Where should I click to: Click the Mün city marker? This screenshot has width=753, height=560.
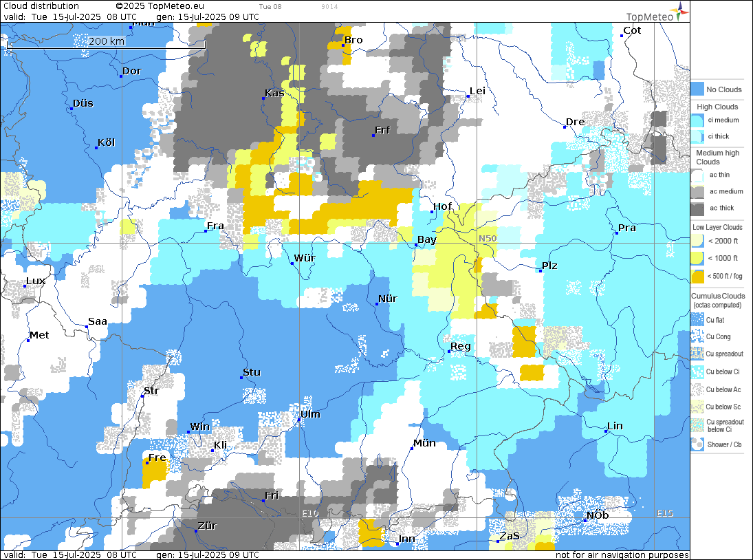412,448
